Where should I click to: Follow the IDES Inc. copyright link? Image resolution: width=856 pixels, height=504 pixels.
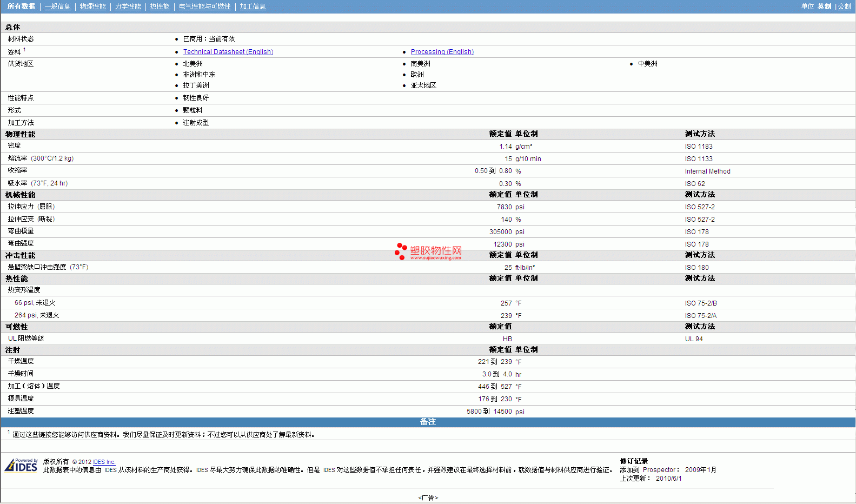(x=104, y=462)
